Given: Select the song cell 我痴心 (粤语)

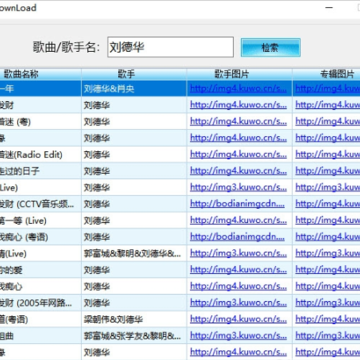Looking at the screenshot, I should click(x=40, y=237).
